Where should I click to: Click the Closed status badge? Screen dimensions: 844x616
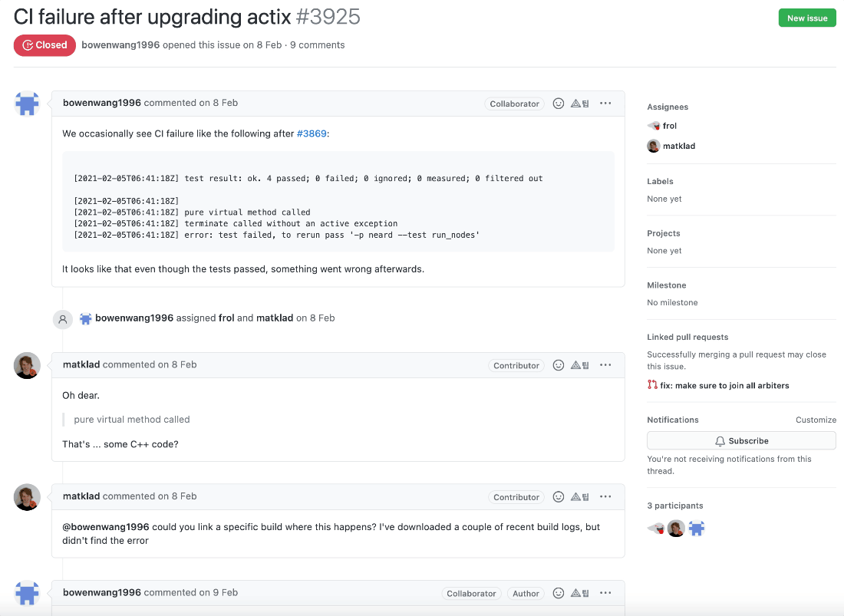click(45, 45)
